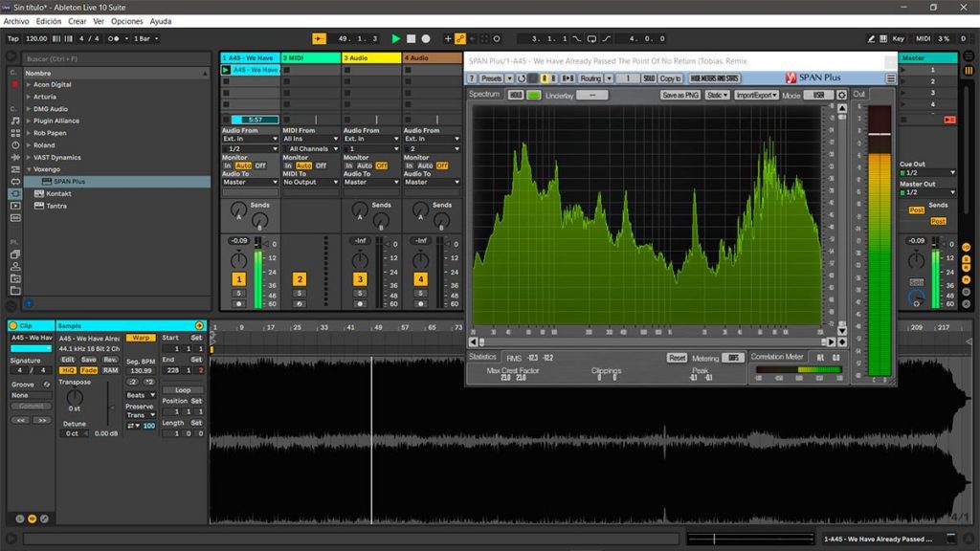Open SPAN Plus help question mark

(472, 78)
